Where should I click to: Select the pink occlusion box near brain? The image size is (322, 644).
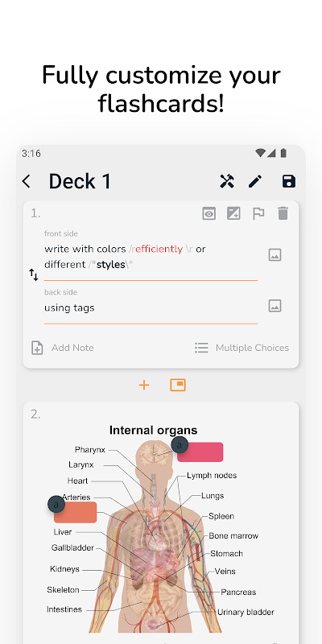[200, 452]
